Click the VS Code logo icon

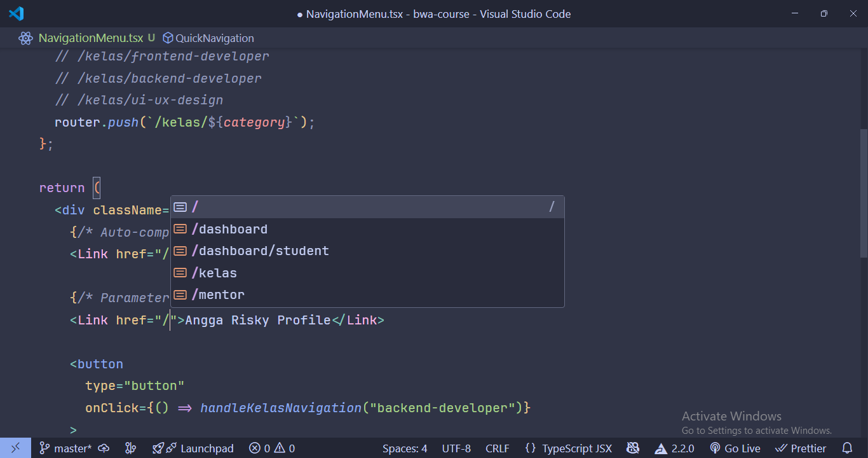(17, 13)
